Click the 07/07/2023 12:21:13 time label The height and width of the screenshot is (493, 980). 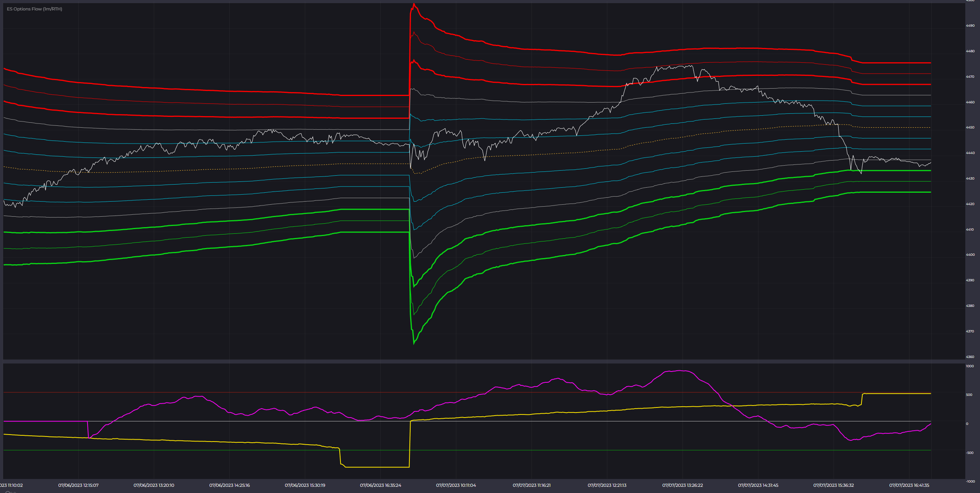607,485
